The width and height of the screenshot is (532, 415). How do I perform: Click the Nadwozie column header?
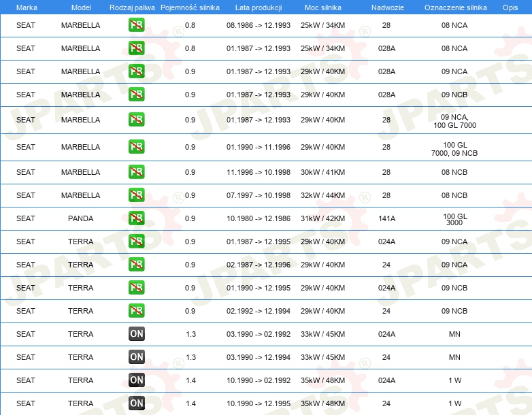point(388,7)
